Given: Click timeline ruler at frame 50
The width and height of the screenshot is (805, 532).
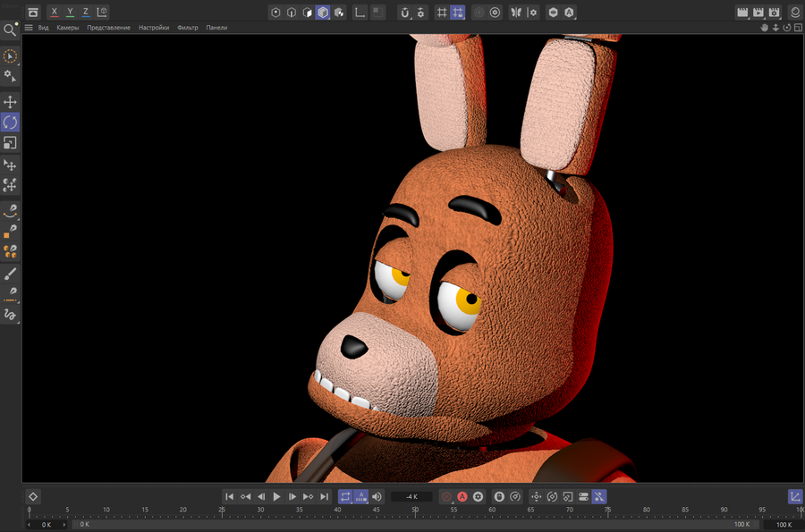Looking at the screenshot, I should click(x=415, y=511).
